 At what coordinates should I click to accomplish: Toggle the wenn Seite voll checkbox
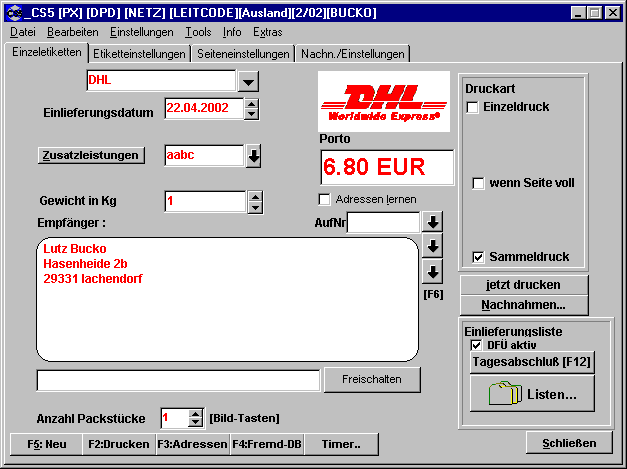(478, 183)
